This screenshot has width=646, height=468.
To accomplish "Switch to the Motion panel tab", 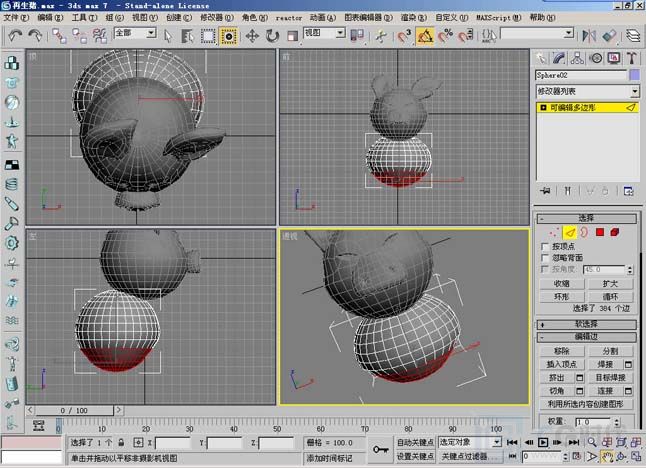I will tap(596, 58).
